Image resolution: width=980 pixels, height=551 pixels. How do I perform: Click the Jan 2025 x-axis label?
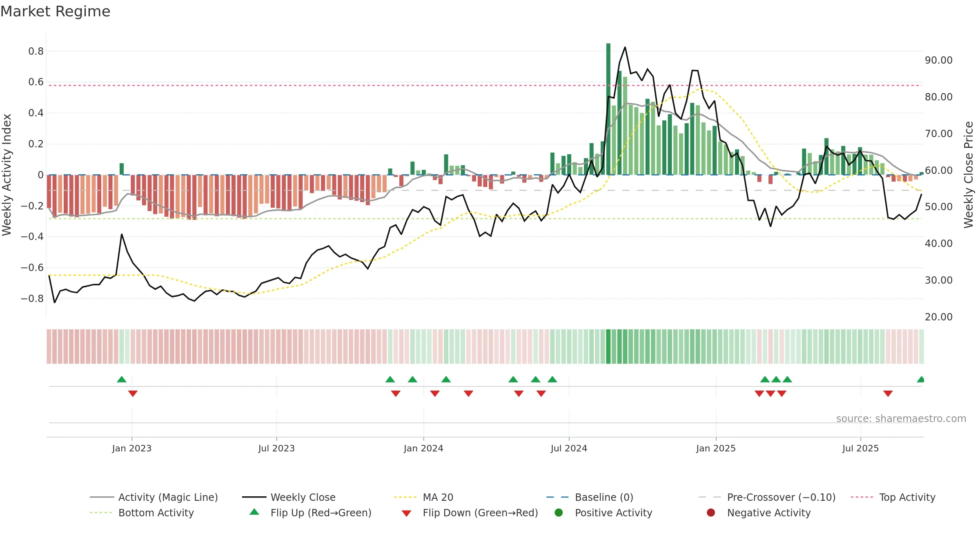[716, 448]
